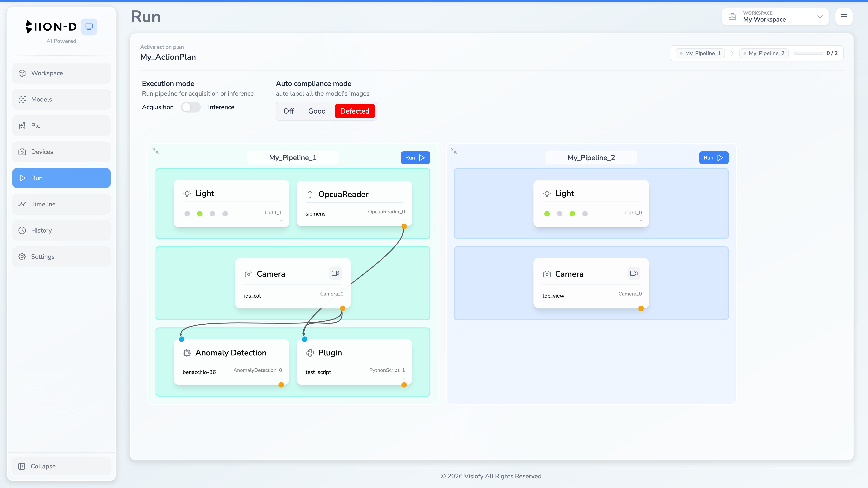Screen dimensions: 868x488
Task: Click the chip icon on Anomaly Detection
Action: pyautogui.click(x=187, y=353)
